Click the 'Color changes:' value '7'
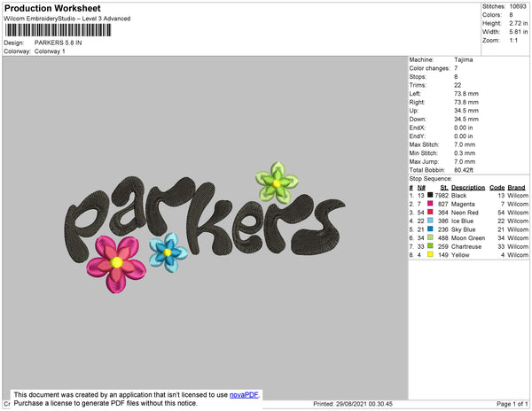The image size is (532, 411). point(456,68)
